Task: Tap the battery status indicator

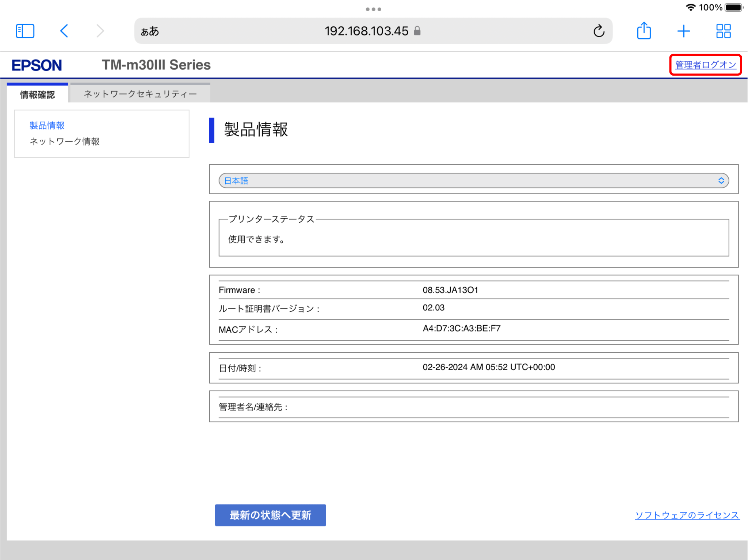Action: pos(734,7)
